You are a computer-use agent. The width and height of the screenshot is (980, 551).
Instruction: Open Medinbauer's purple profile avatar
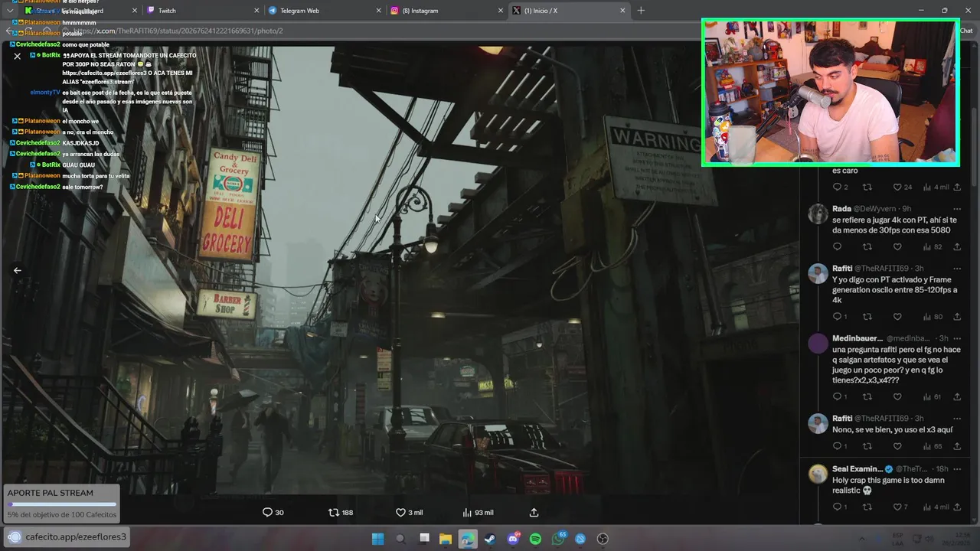click(818, 344)
